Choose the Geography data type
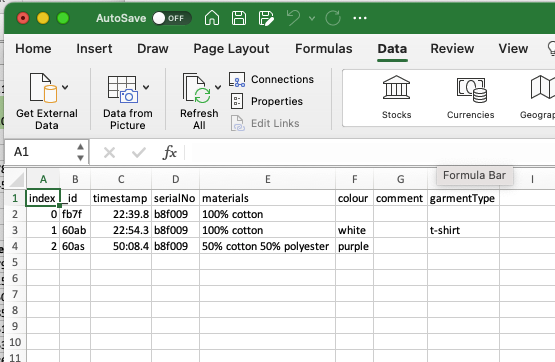 click(537, 98)
